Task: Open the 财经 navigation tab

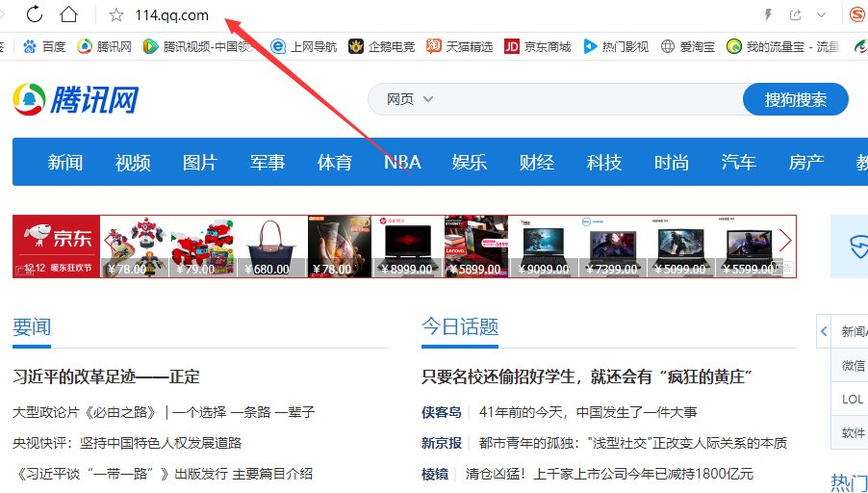Action: 537,163
